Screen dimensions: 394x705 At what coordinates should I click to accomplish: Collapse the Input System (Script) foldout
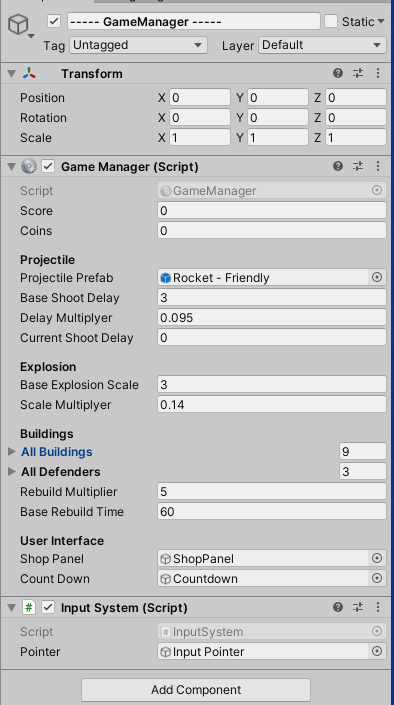click(x=11, y=608)
